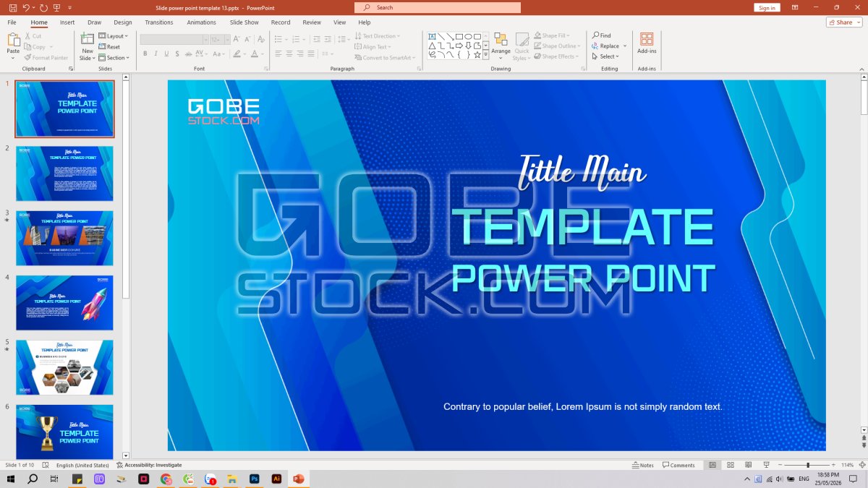
Task: Click zoom out minus button
Action: 780,465
